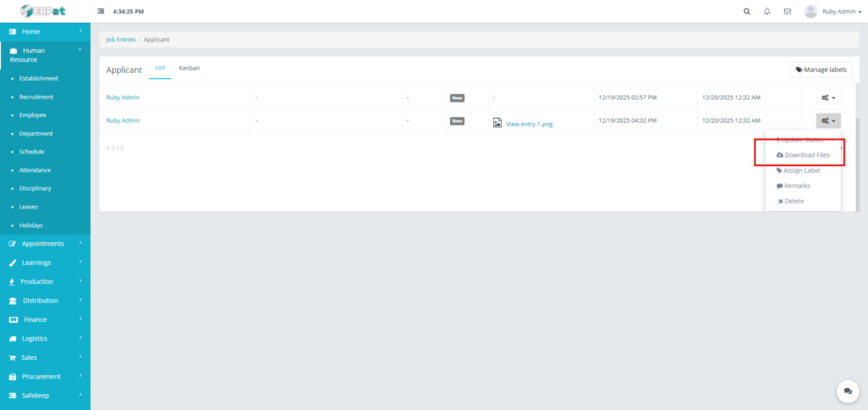Click the Sales cart icon
Screen dimensions: 868x410
click(x=13, y=358)
